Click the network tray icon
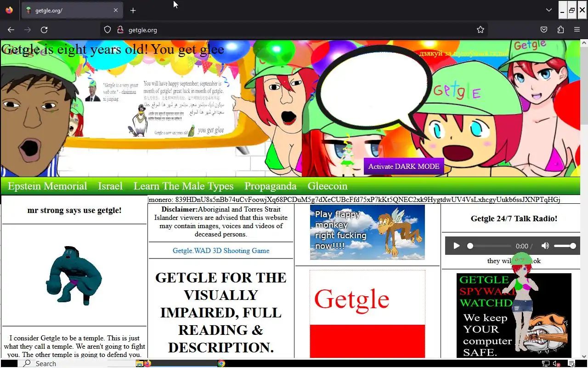Image resolution: width=588 pixels, height=368 pixels. point(546,363)
